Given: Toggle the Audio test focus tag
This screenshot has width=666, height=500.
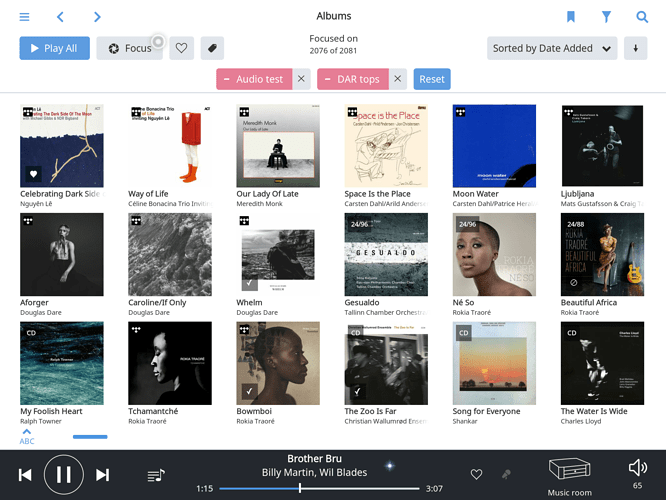Looking at the screenshot, I should pos(254,79).
